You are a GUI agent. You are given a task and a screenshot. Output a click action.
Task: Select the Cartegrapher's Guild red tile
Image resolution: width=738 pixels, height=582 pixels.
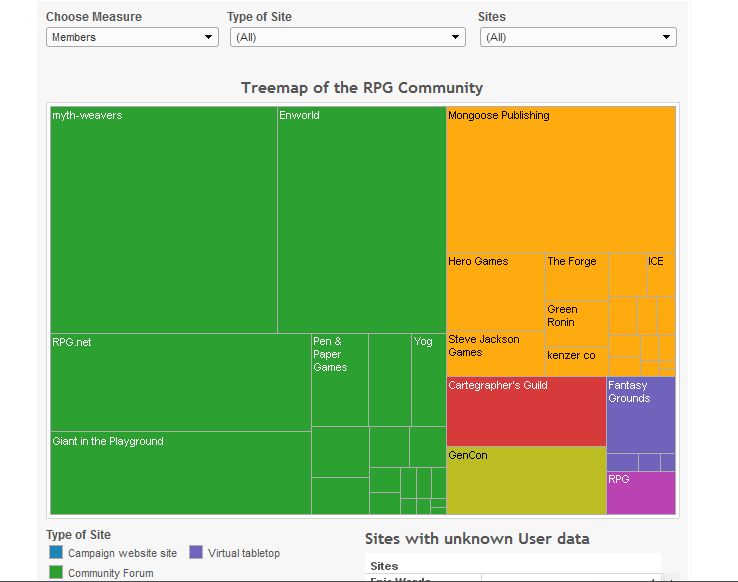pyautogui.click(x=526, y=411)
